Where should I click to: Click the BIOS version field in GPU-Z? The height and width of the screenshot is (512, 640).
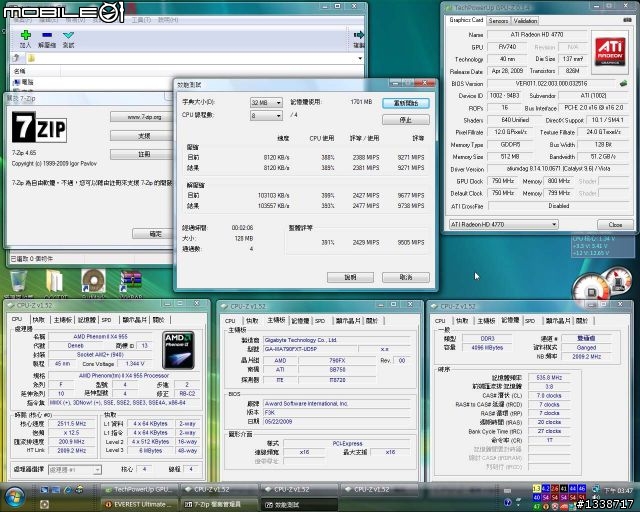[x=551, y=83]
